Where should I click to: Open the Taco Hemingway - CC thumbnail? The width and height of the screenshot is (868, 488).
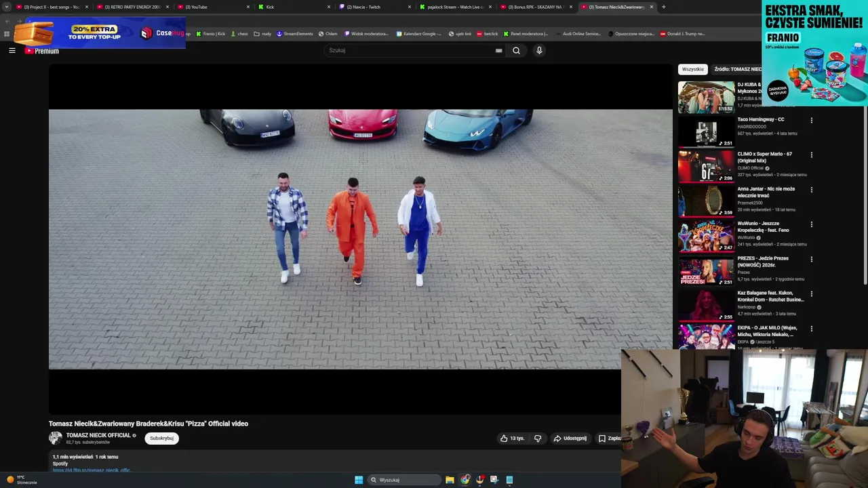point(706,131)
